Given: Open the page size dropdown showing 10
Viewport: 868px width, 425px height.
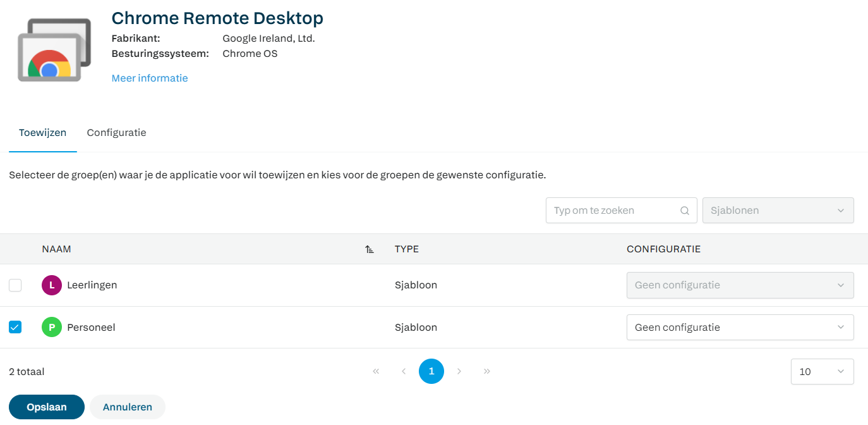Looking at the screenshot, I should pos(823,372).
